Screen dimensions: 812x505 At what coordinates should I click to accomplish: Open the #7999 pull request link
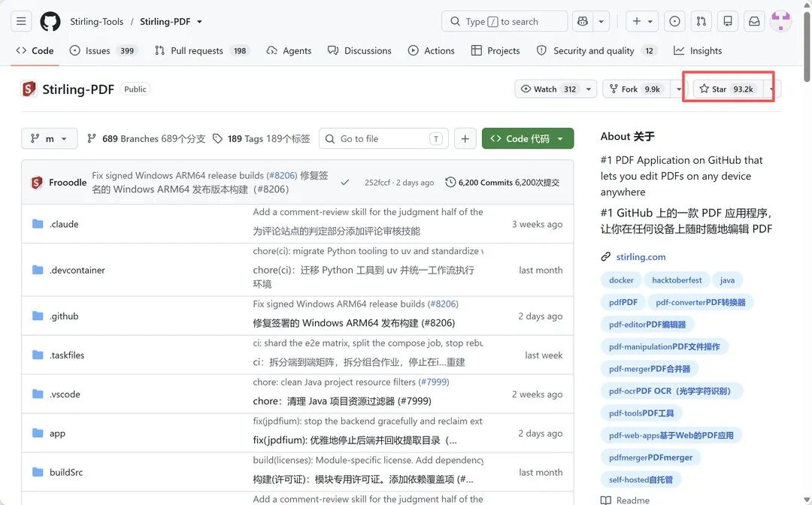[434, 382]
